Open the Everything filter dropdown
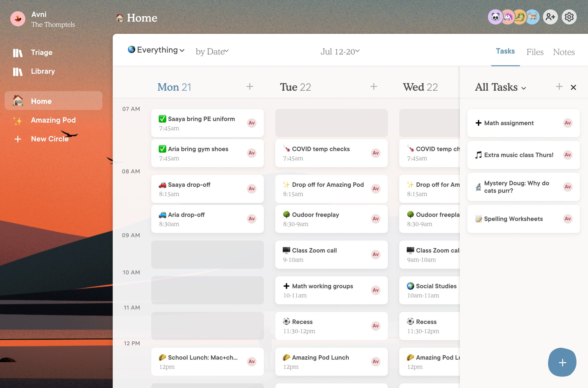 point(156,50)
